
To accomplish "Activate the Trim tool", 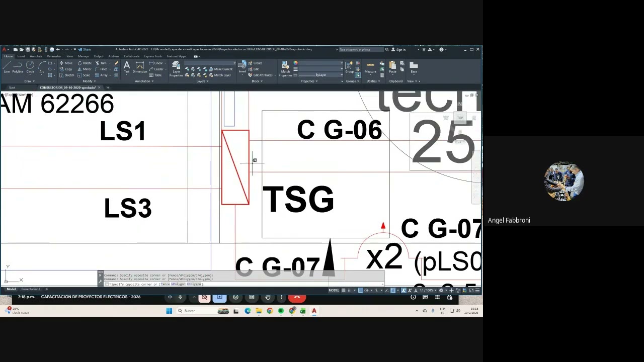I will pos(101,63).
